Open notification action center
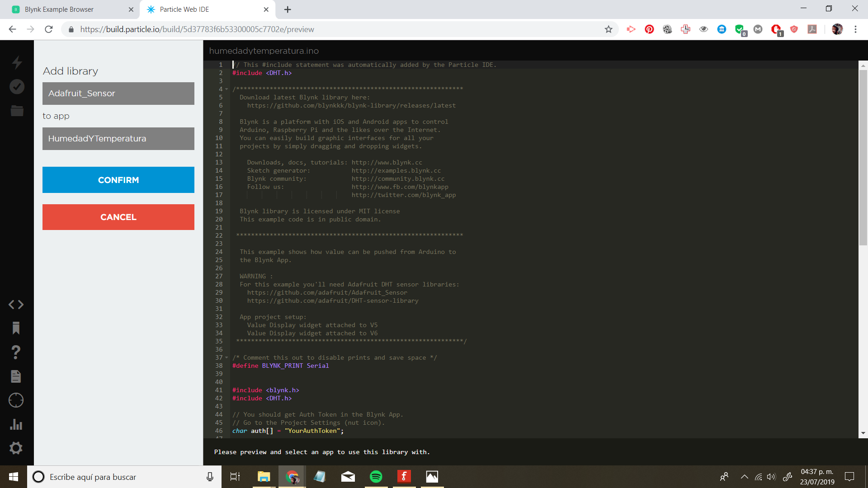Screen dimensions: 868x488 point(849,477)
